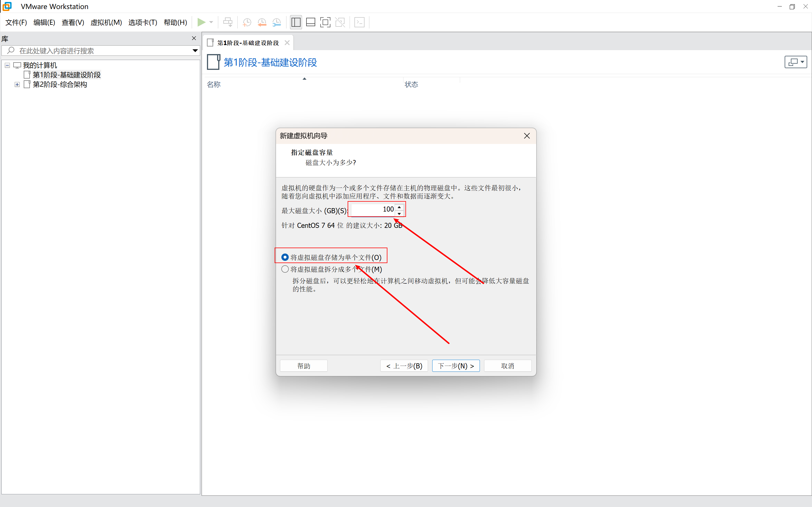Click the revert to snapshot icon
The image size is (812, 507).
tap(262, 23)
